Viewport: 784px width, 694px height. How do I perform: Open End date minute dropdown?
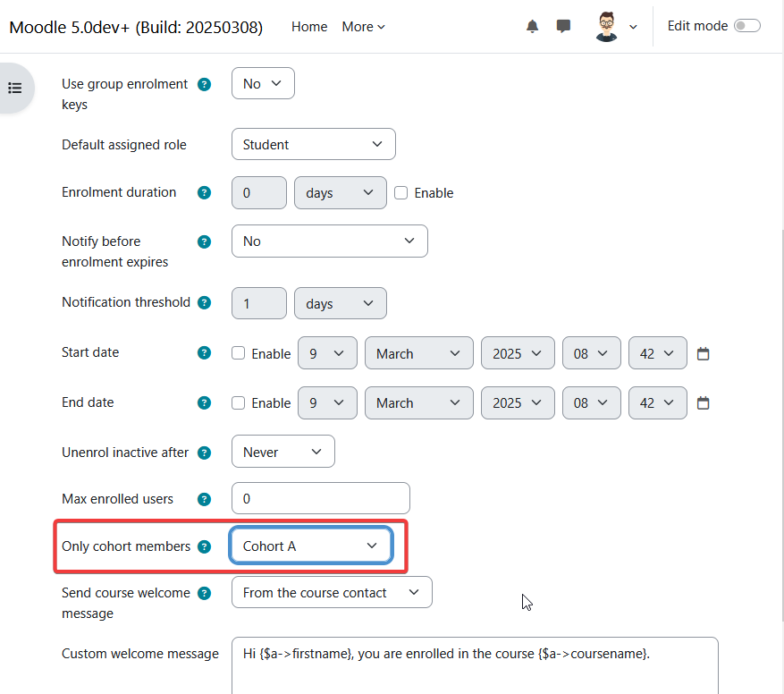coord(657,402)
